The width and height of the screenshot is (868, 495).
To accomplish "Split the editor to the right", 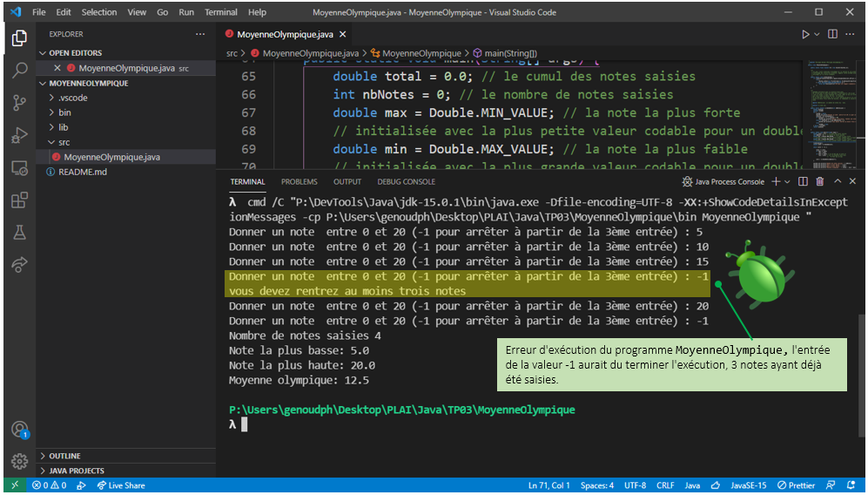I will [x=832, y=35].
